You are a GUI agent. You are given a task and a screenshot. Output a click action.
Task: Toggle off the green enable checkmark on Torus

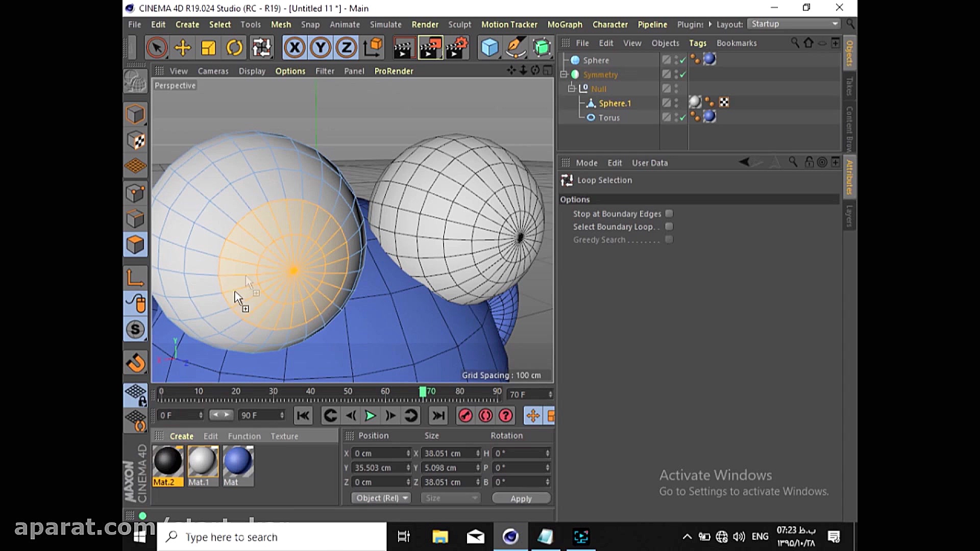coord(682,117)
